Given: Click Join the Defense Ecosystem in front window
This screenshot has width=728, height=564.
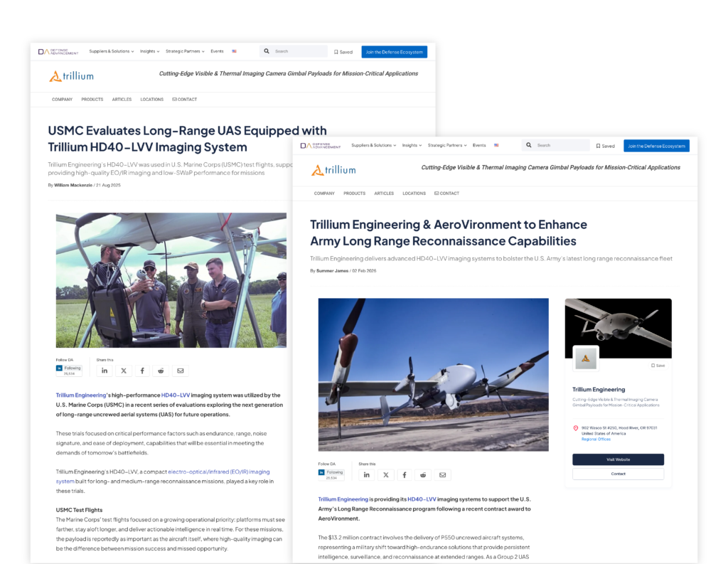Looking at the screenshot, I should (656, 146).
